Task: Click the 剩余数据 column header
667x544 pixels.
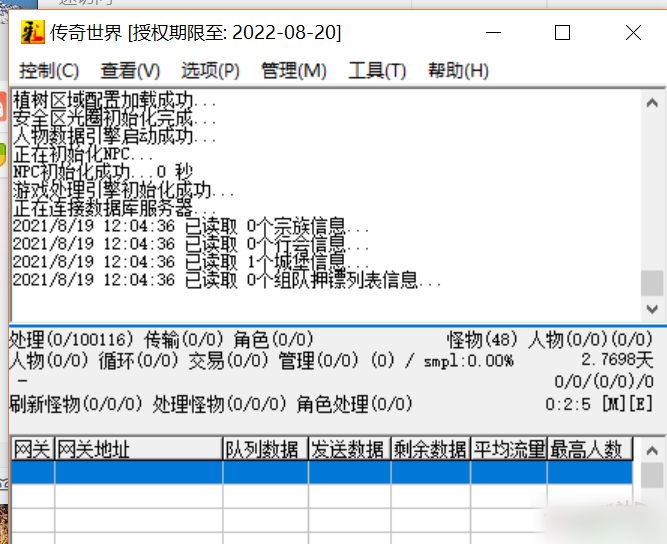Action: point(430,449)
